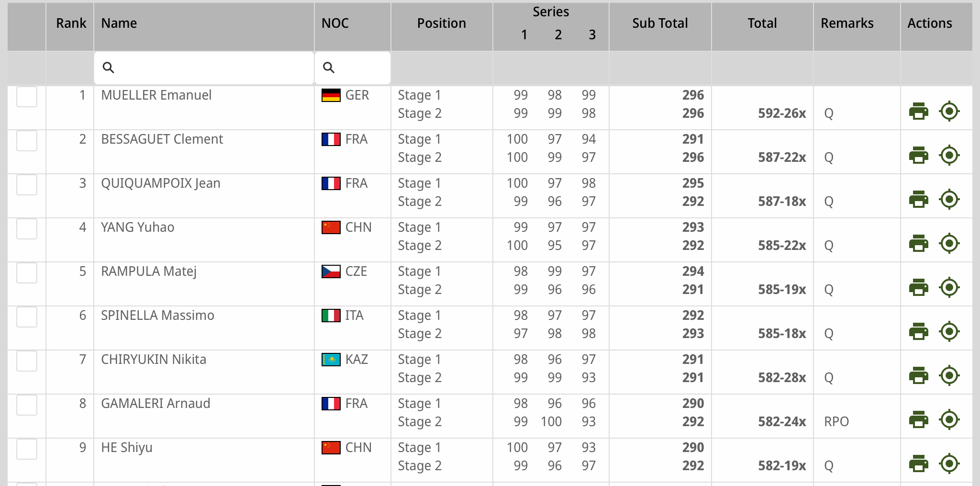View target for RAMPULA Matej
Image resolution: width=980 pixels, height=486 pixels.
click(x=949, y=287)
